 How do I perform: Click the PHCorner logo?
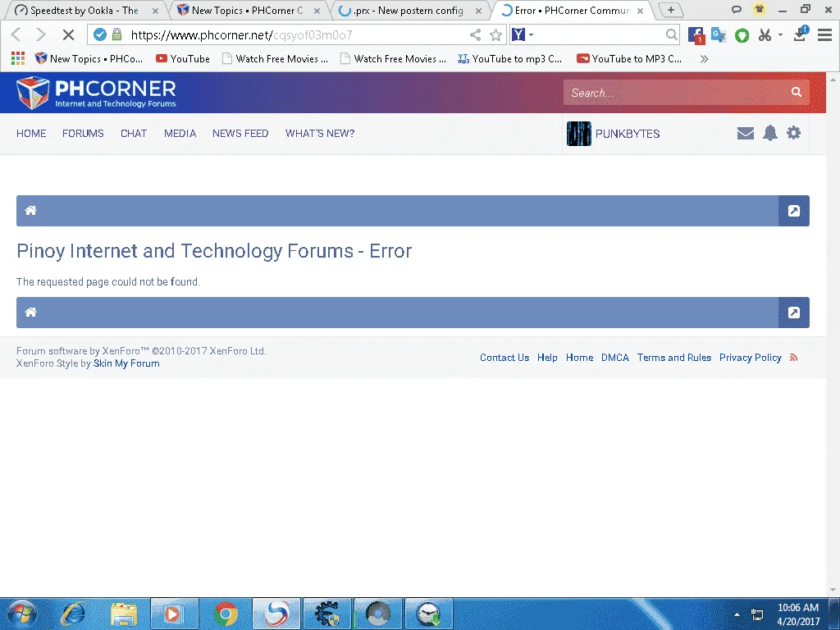(x=97, y=93)
